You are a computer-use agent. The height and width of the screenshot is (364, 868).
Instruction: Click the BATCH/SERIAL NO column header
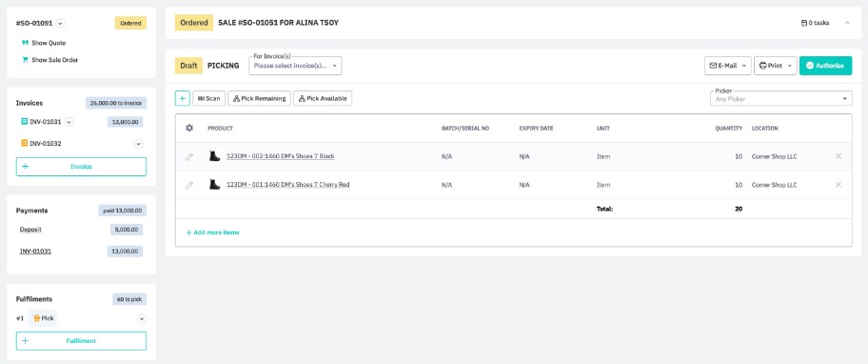[465, 129]
